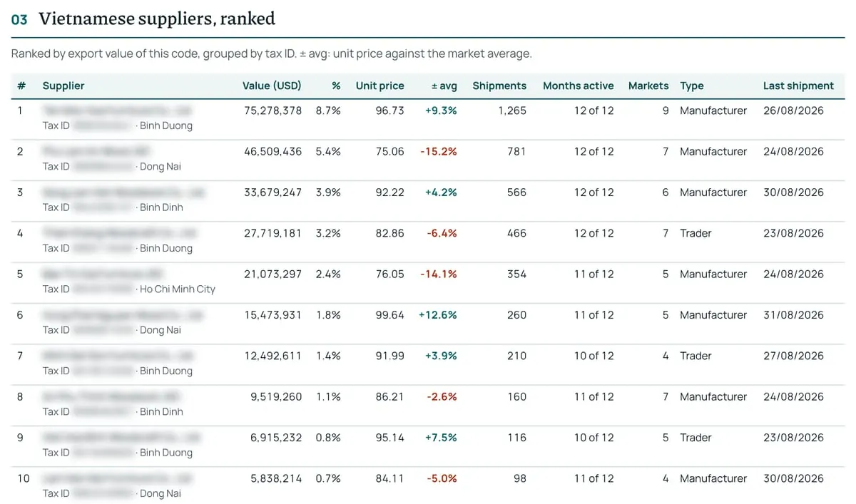Sort by Shipments column header

pos(499,86)
